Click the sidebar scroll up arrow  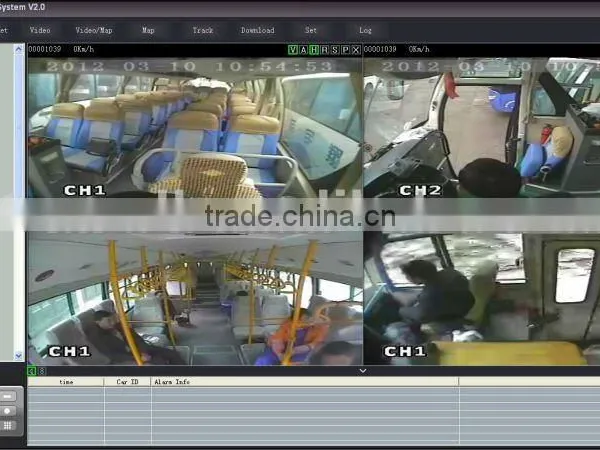tap(19, 49)
